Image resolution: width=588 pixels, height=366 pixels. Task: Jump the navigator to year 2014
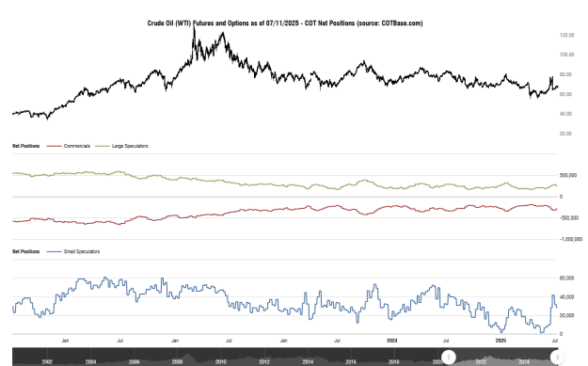(308, 362)
